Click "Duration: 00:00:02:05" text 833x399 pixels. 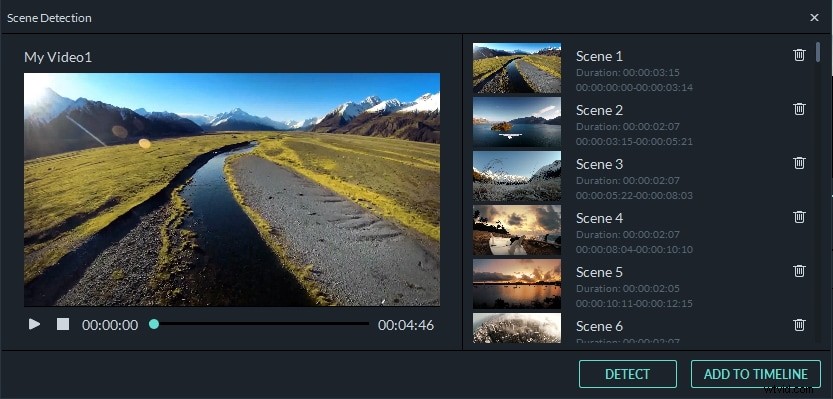[x=627, y=288]
